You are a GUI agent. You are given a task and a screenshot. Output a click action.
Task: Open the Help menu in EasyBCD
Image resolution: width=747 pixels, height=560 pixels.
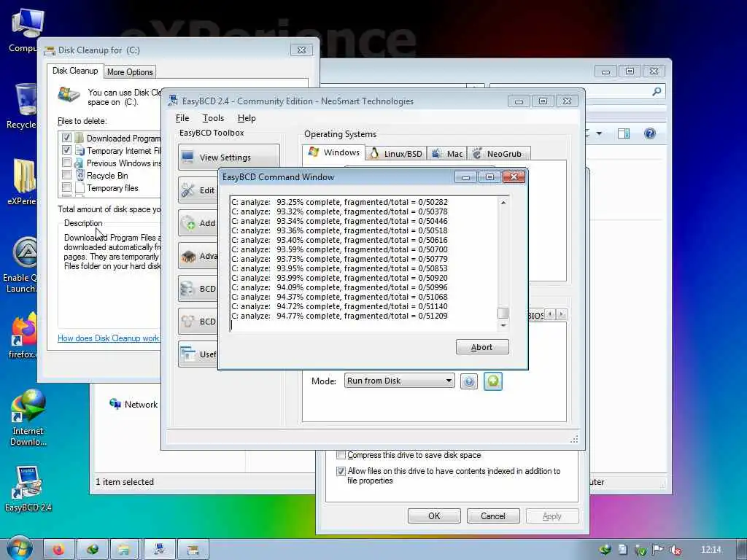(x=247, y=118)
